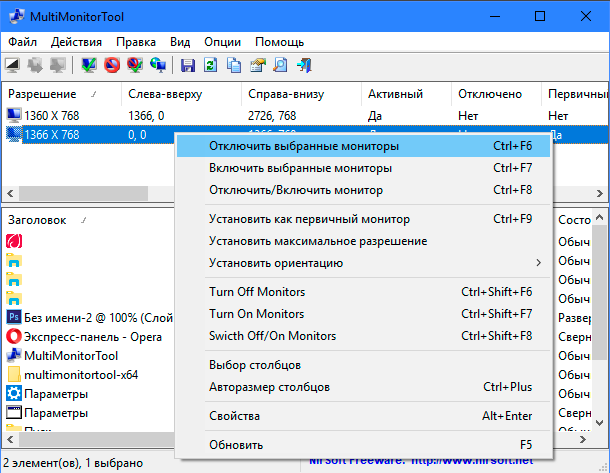This screenshot has height=473, width=610.
Task: Select Swicth Off/On Monitors entry
Action: tap(363, 336)
